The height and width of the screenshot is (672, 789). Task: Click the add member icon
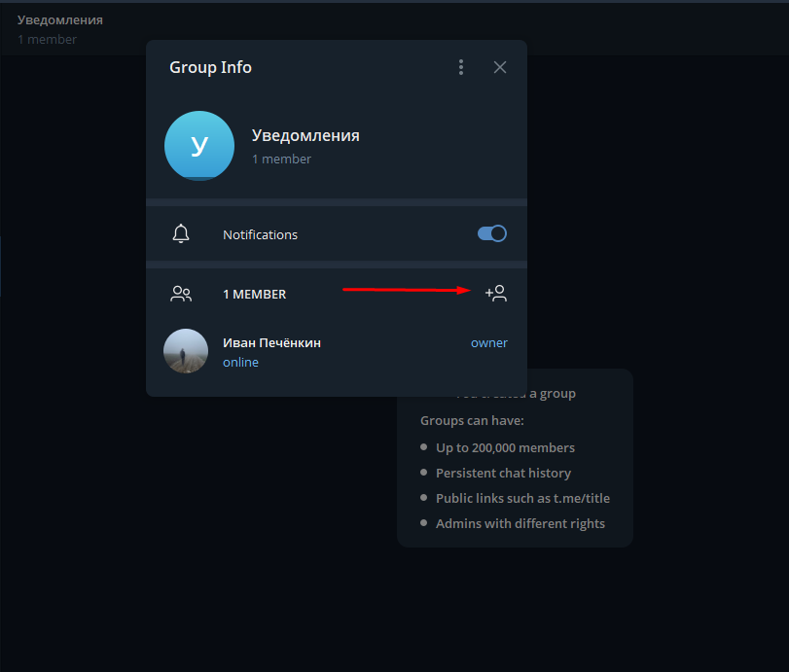pos(496,293)
